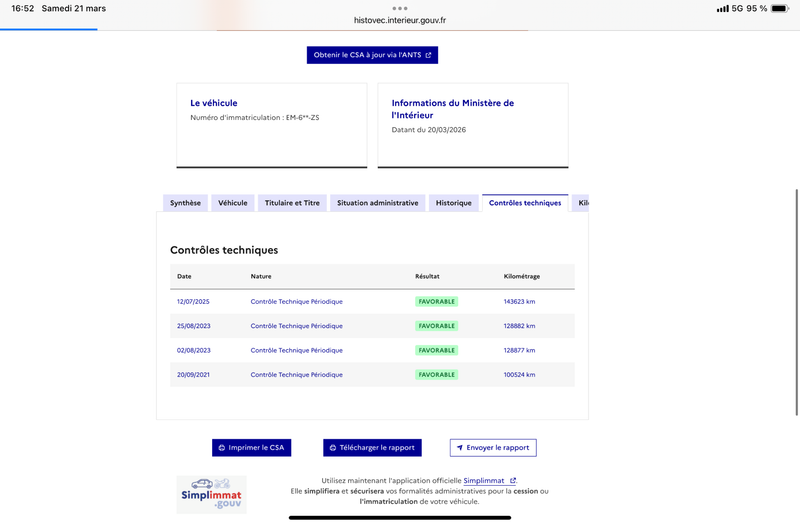Go to the Historique tab
The width and height of the screenshot is (800, 525).
454,203
